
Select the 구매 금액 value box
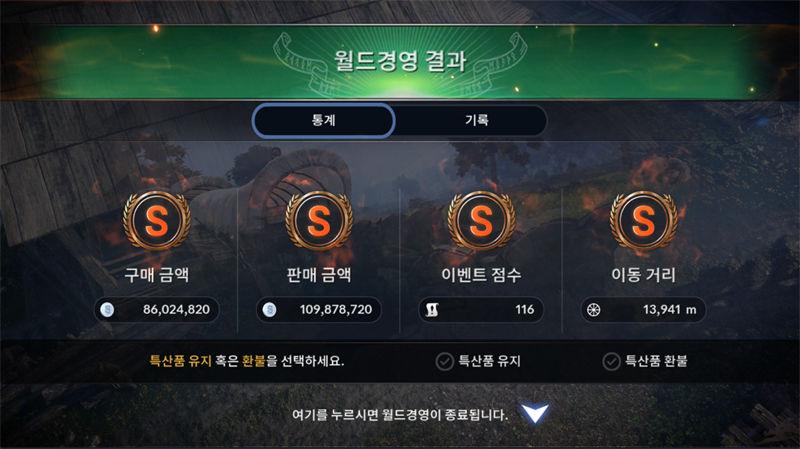[x=157, y=310]
